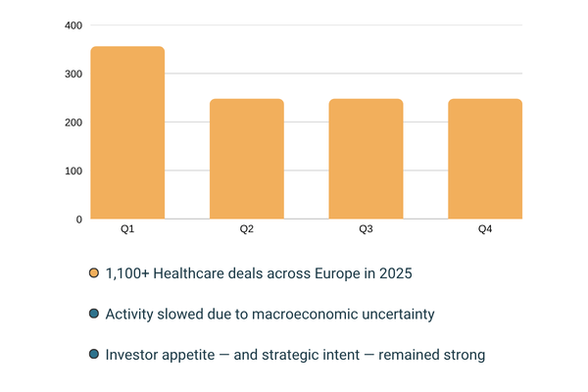588x392 pixels.
Task: Select the Q4 x-axis label
Action: (485, 229)
